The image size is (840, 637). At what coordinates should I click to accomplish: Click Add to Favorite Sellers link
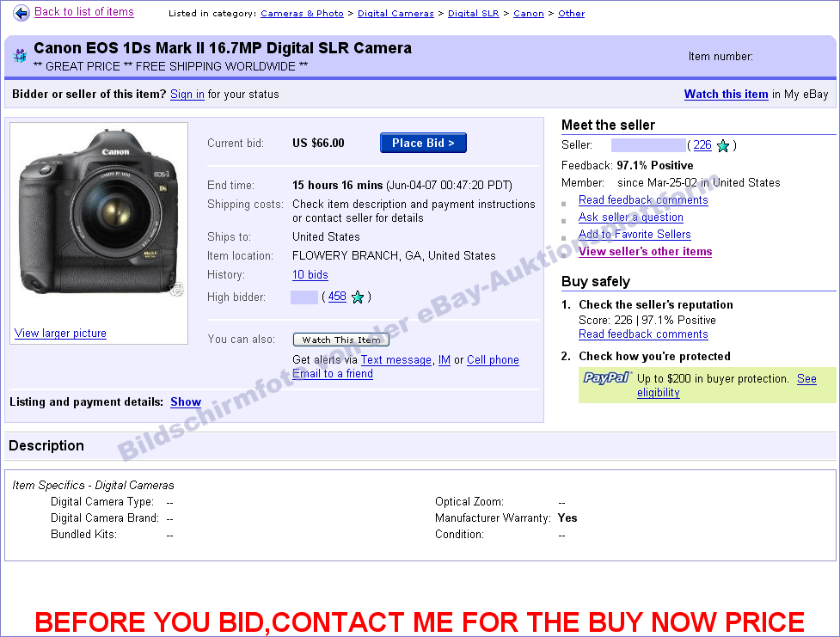pos(635,234)
